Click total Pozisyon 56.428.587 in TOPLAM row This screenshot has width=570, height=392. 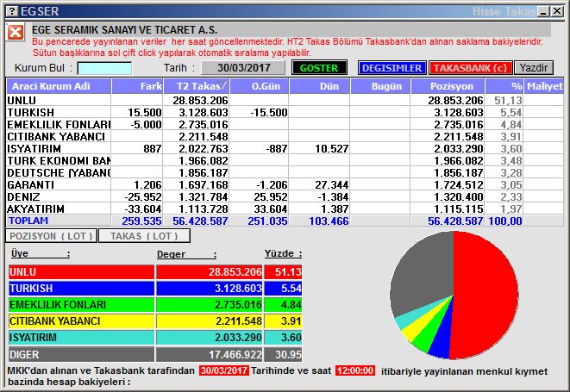pyautogui.click(x=455, y=221)
